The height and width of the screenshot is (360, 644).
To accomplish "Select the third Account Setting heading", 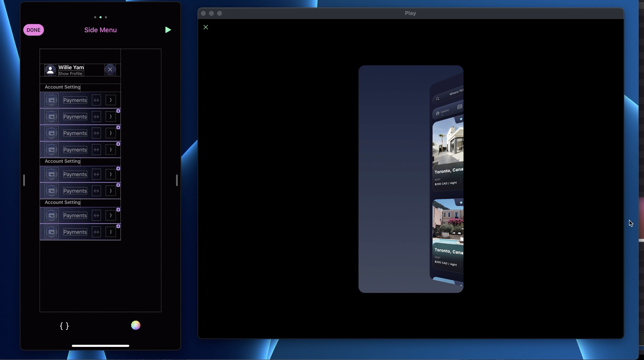I will (63, 202).
